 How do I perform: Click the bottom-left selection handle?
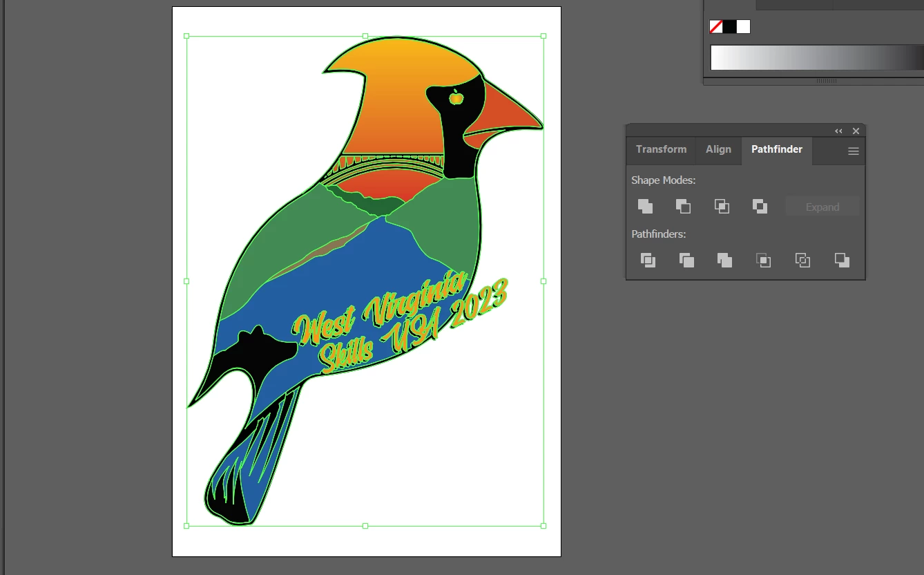(186, 526)
